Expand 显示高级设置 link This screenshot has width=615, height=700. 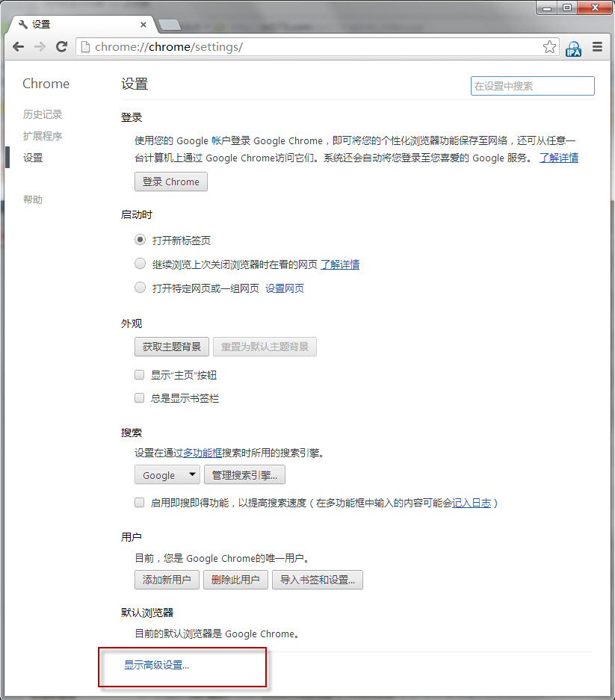[x=157, y=665]
